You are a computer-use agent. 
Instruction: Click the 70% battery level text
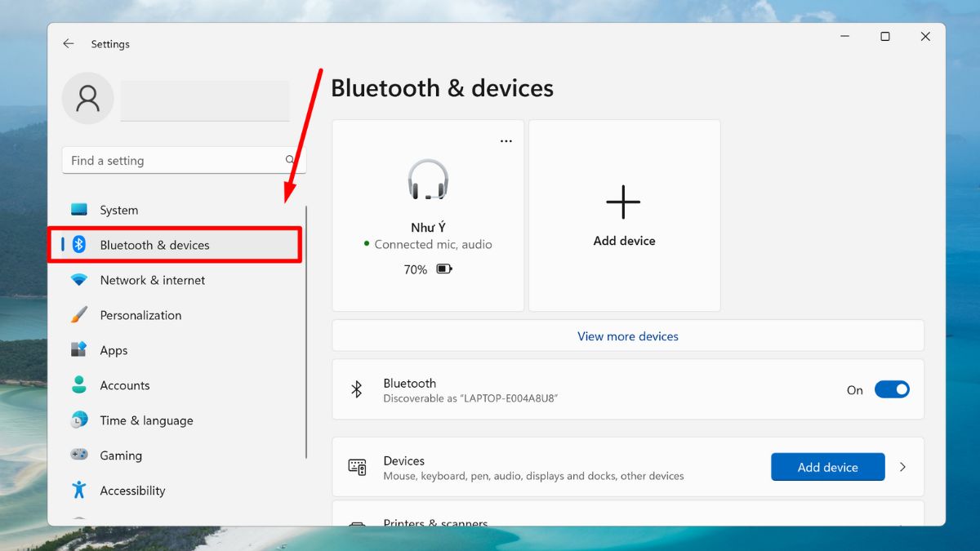point(415,269)
